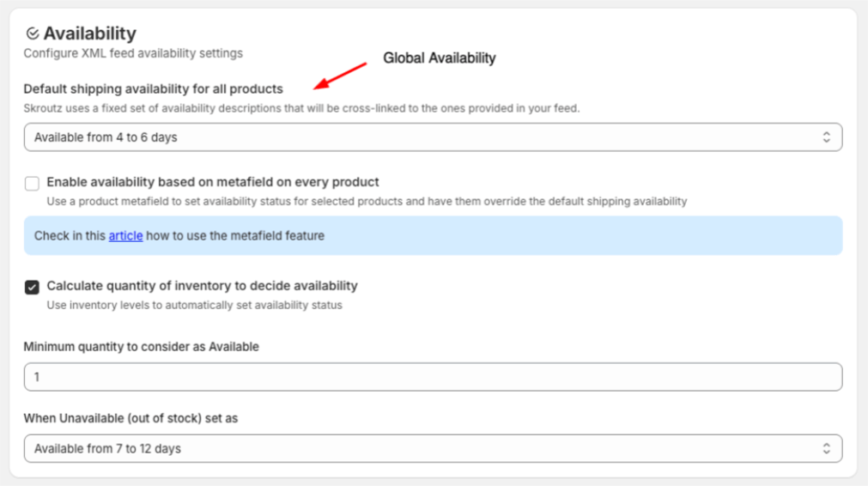Click 'When Unavailable (out of stock) set as' label

pyautogui.click(x=131, y=418)
